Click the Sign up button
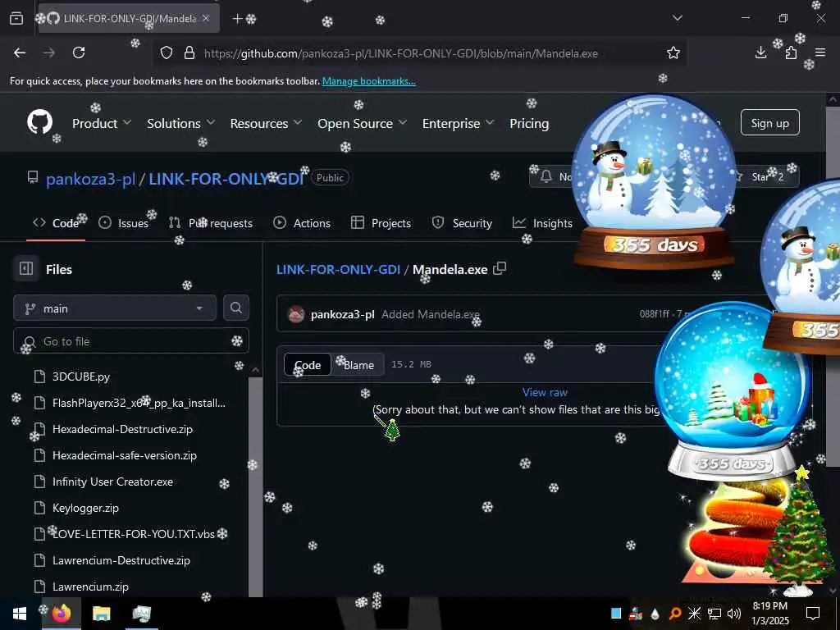Viewport: 840px width, 630px height. (769, 123)
